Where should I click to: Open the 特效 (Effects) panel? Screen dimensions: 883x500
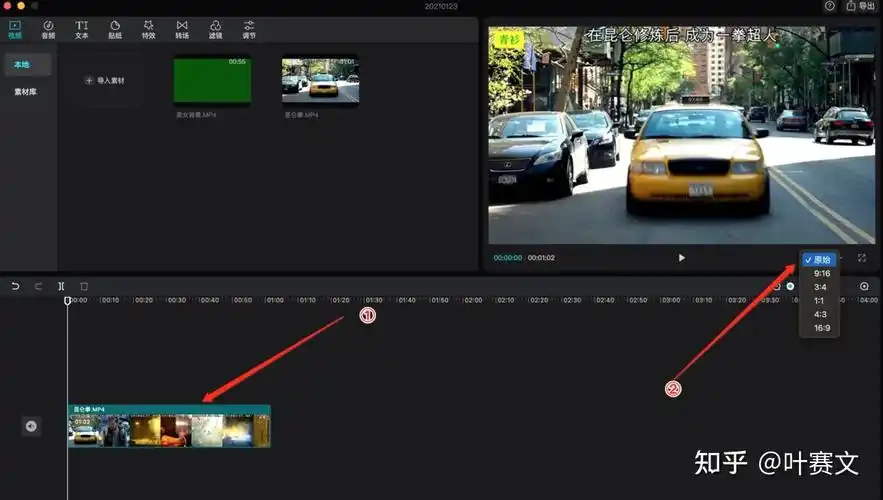tap(148, 28)
